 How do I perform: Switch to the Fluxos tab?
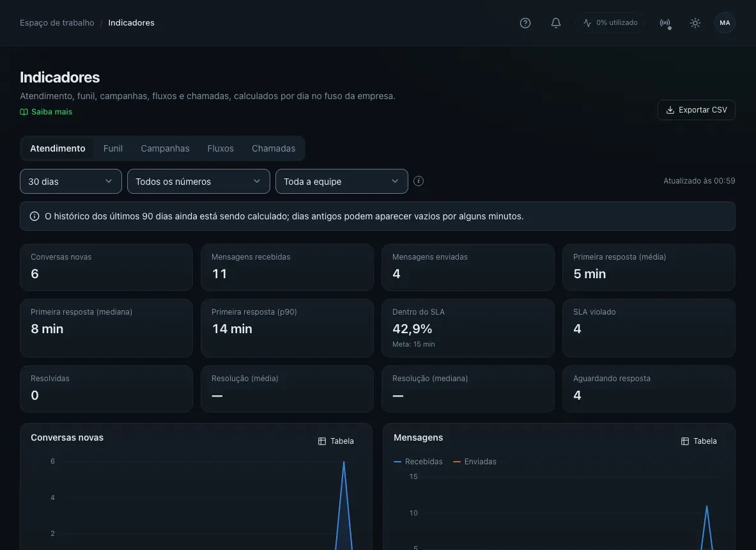tap(220, 148)
